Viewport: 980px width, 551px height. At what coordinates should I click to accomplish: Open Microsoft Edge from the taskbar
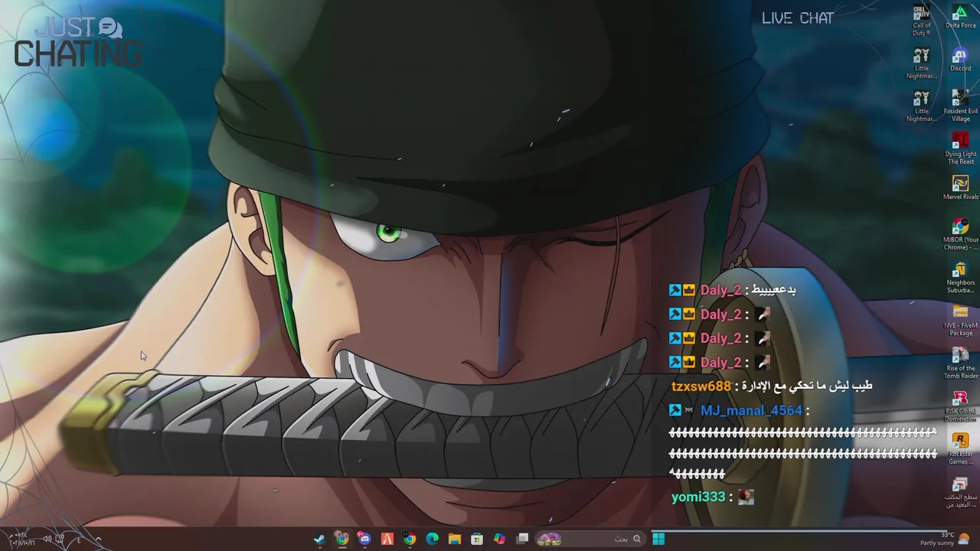point(432,539)
